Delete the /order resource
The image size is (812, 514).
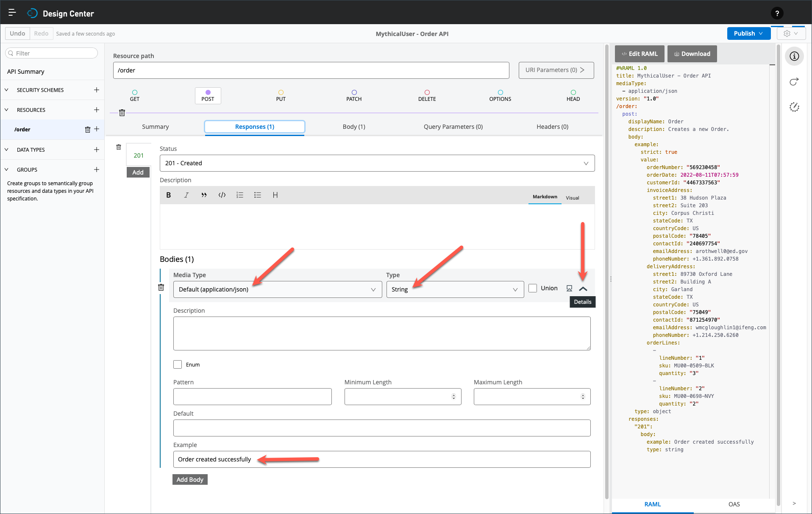87,130
